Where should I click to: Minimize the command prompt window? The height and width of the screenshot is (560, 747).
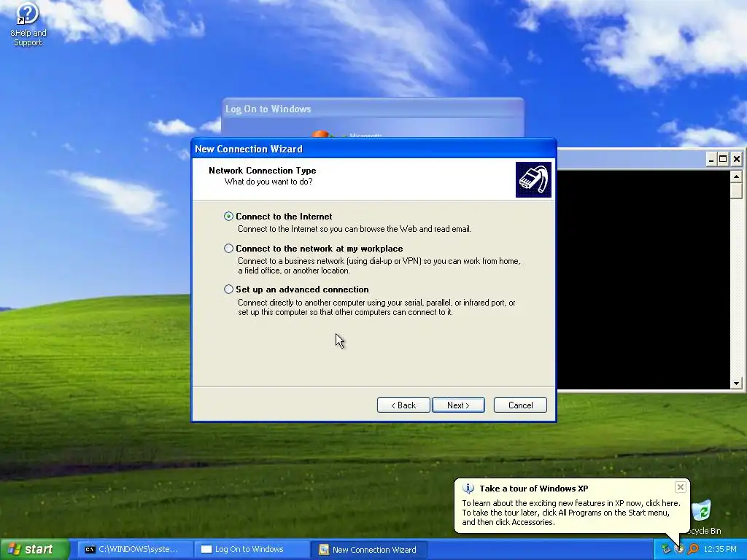711,159
